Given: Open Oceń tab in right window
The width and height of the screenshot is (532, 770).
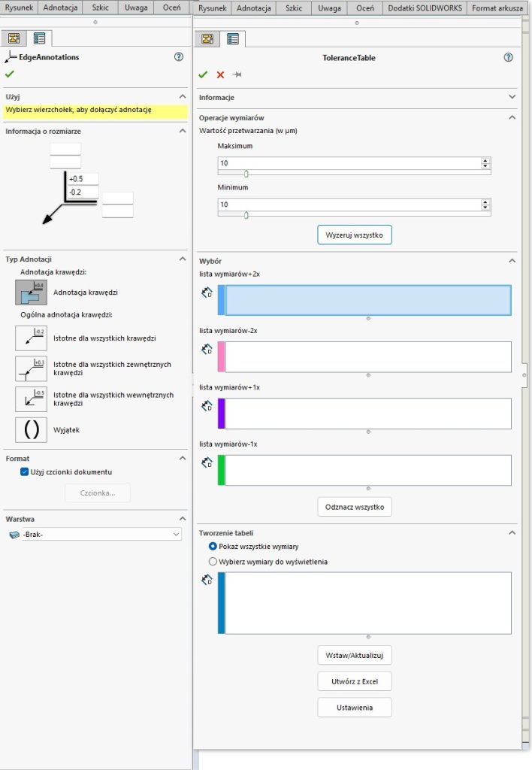Looking at the screenshot, I should pyautogui.click(x=365, y=8).
